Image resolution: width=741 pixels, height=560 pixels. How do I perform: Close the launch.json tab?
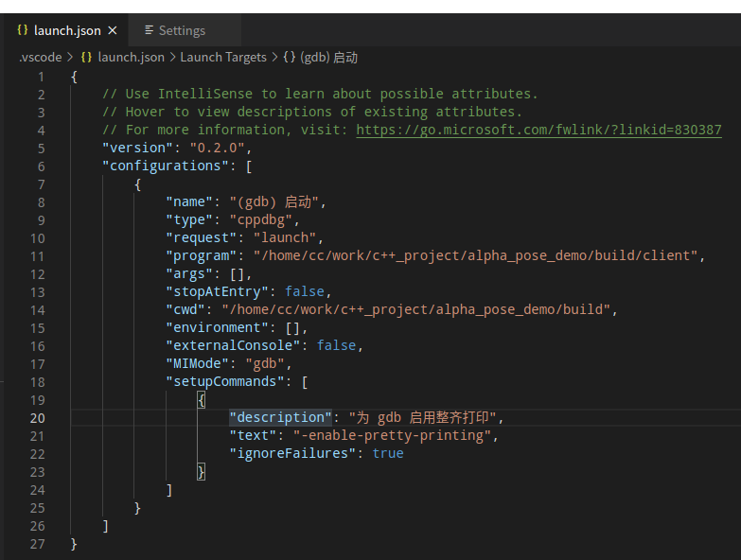113,30
